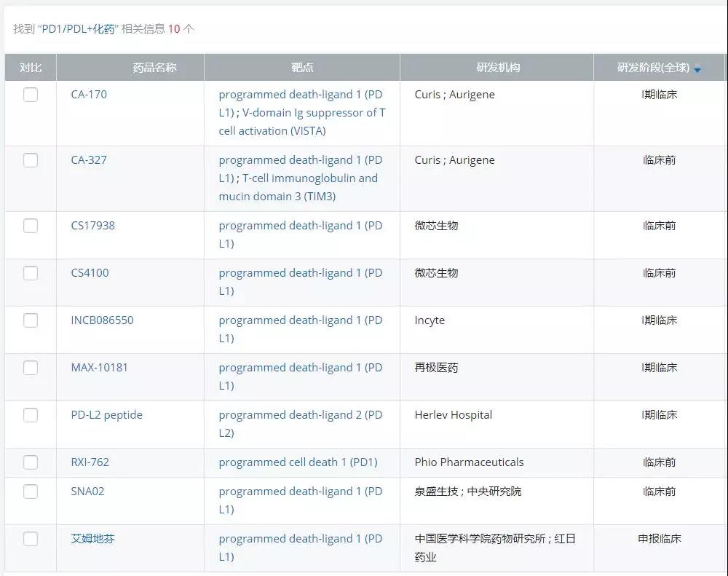
Task: Open the PD-L2 peptide link
Action: click(x=107, y=415)
